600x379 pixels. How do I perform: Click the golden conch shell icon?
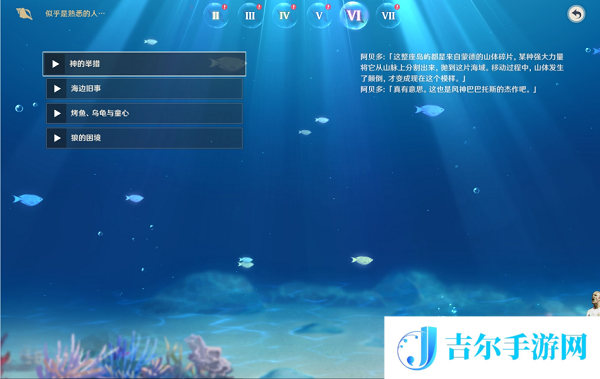(x=24, y=14)
